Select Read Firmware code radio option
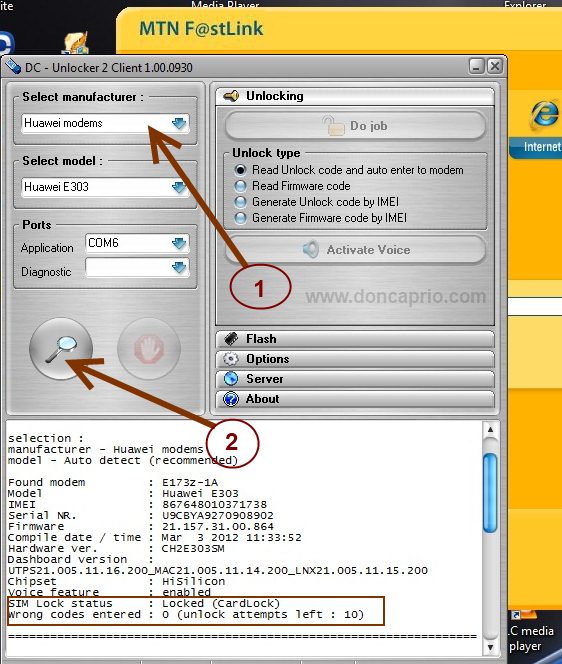The width and height of the screenshot is (562, 664). [x=241, y=186]
